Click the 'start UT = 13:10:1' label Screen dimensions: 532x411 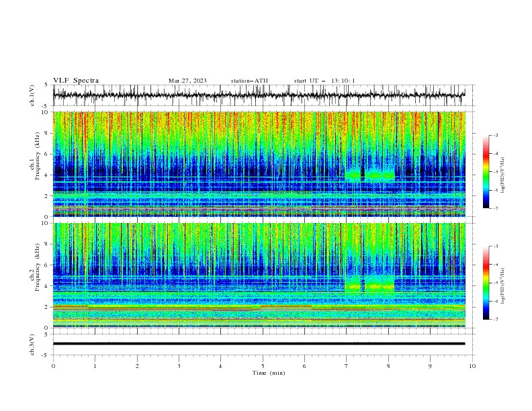click(324, 81)
